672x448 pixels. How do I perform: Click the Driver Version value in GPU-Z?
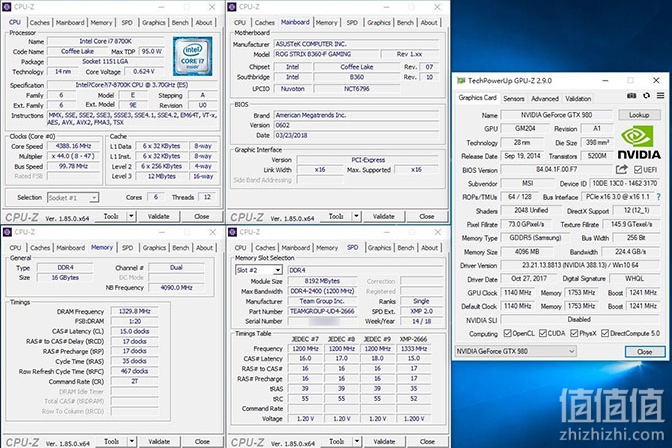(580, 265)
